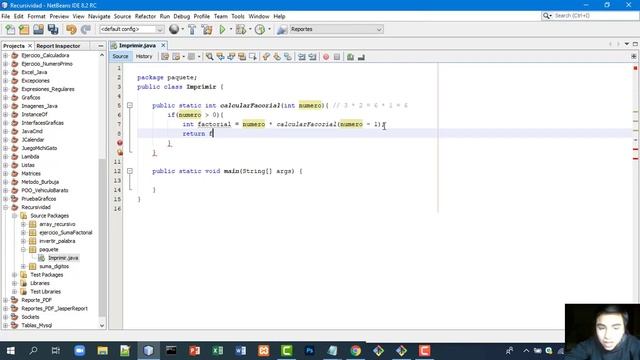The width and height of the screenshot is (640, 360).
Task: Switch to the Source view button
Action: 120,57
